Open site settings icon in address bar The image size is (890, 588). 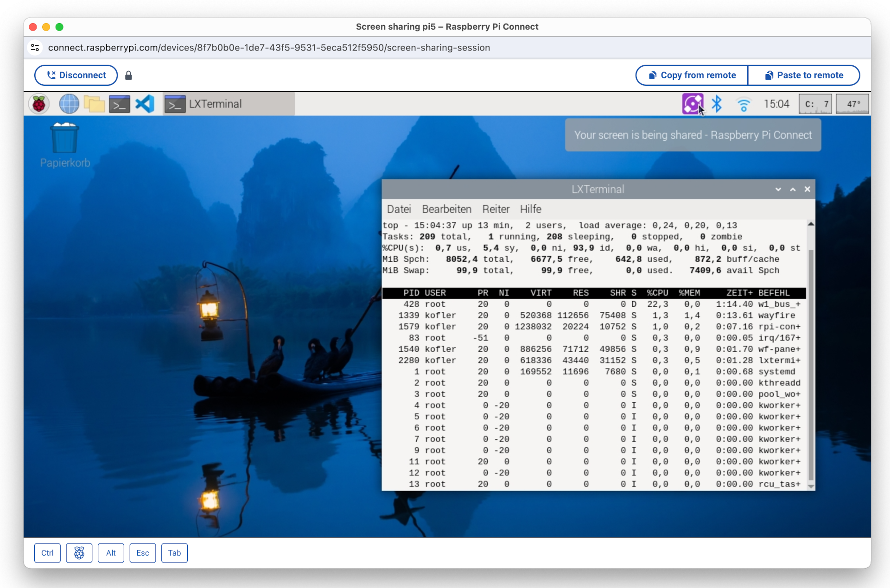tap(35, 47)
